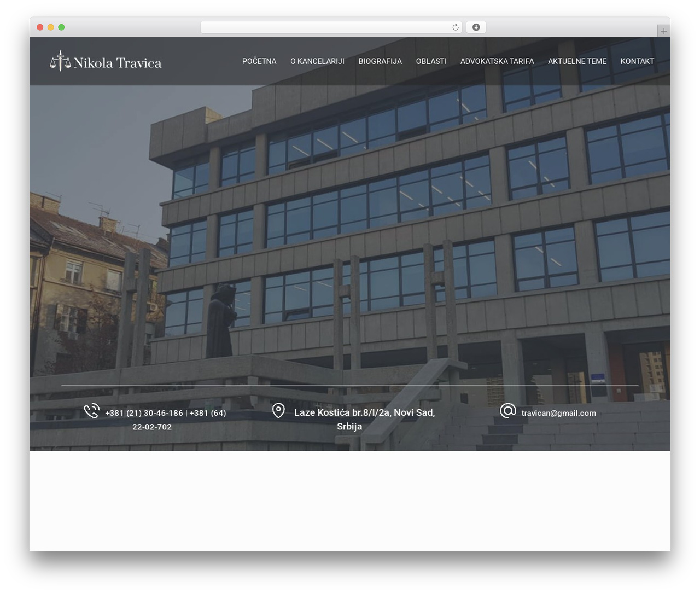Reload the page using the refresh icon
The image size is (700, 593).
[455, 27]
